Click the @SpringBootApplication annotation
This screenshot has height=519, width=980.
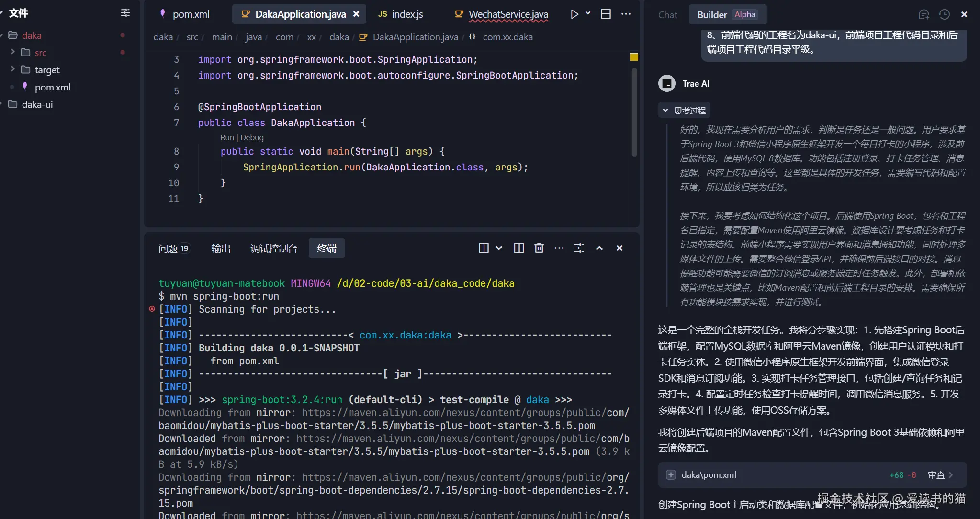pos(259,107)
